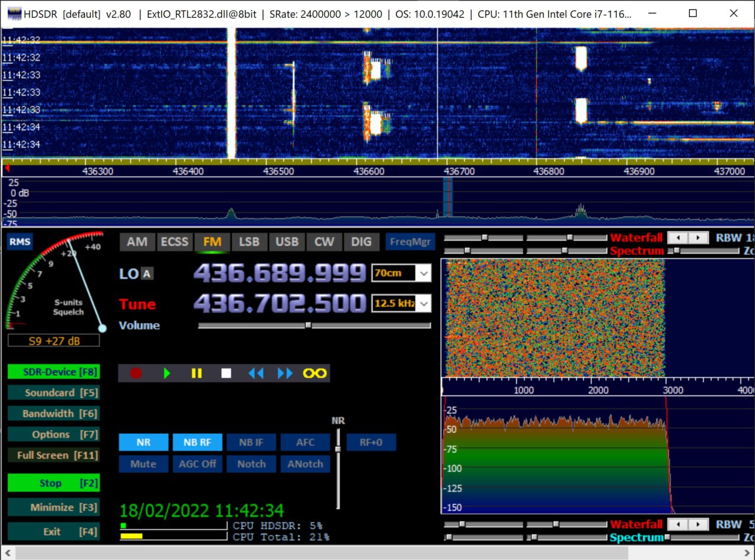This screenshot has width=755, height=560.
Task: Disable the NB RF noise blanker
Action: [x=197, y=443]
